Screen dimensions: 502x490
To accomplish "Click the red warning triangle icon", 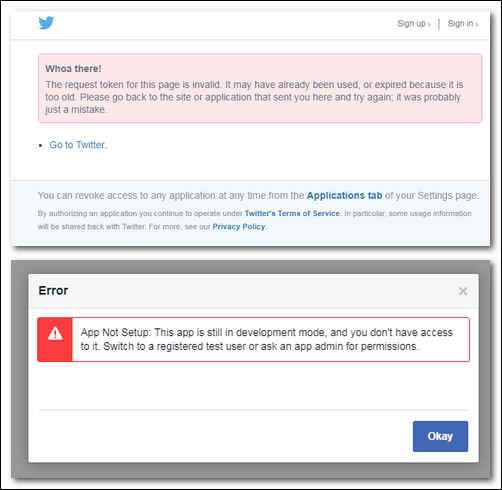I will pos(55,333).
